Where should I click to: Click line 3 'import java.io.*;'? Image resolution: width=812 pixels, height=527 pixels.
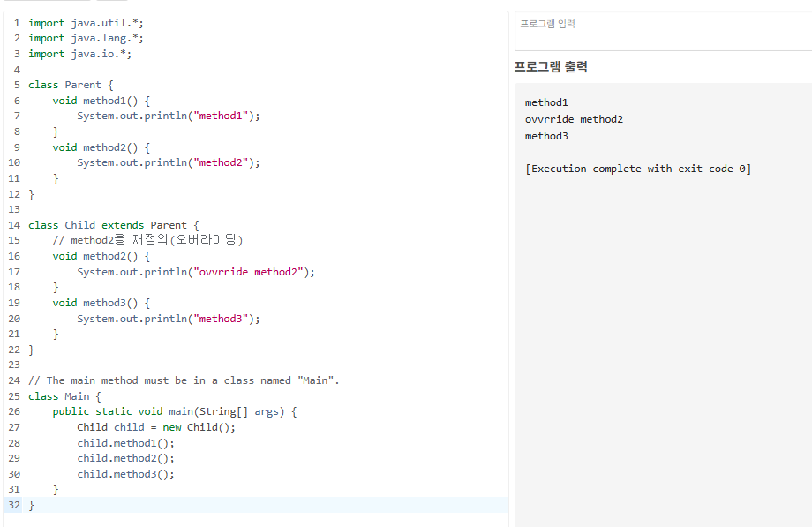tap(79, 54)
